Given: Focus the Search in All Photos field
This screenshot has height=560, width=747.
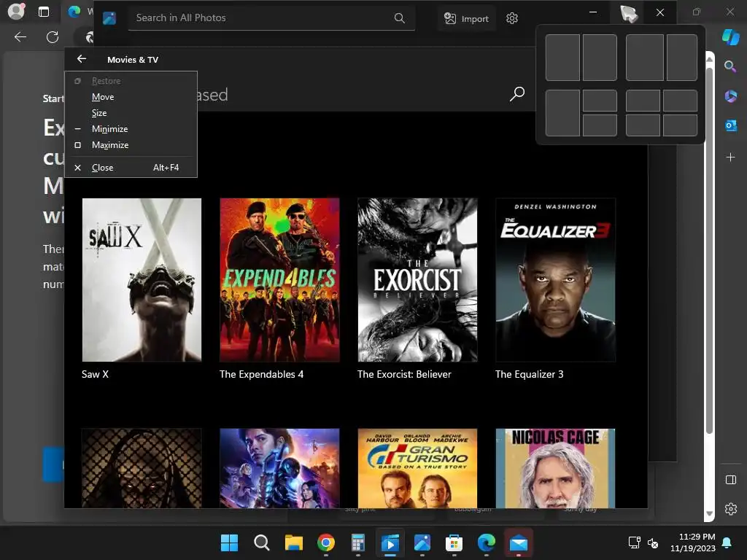Looking at the screenshot, I should pyautogui.click(x=271, y=18).
